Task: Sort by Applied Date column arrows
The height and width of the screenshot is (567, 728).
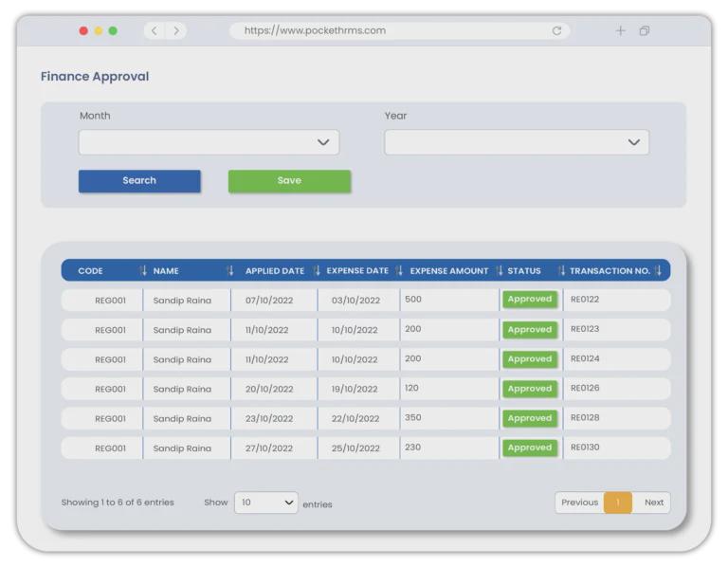Action: (x=317, y=271)
